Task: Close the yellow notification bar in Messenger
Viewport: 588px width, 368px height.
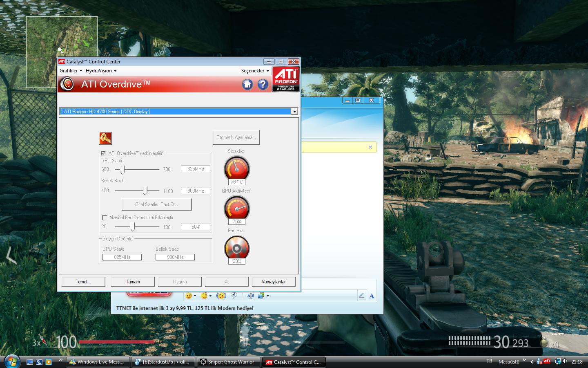Action: coord(370,147)
